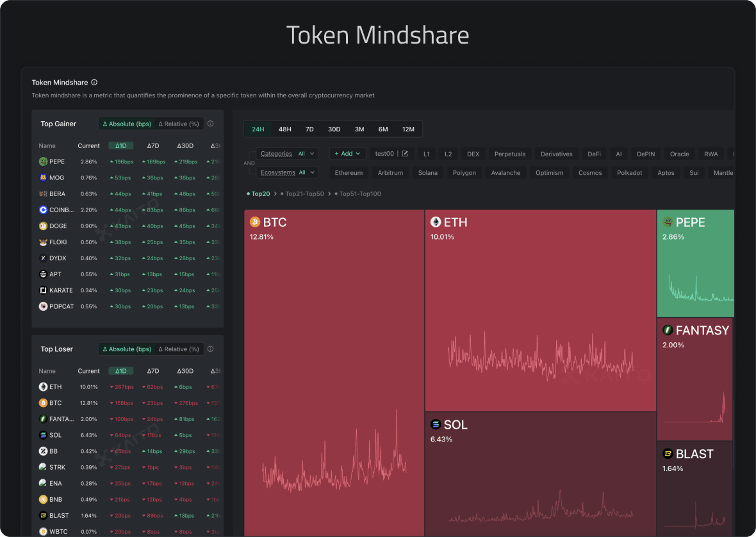Screen dimensions: 756x537
Task: Click the FLOKI token icon
Action: click(43, 242)
